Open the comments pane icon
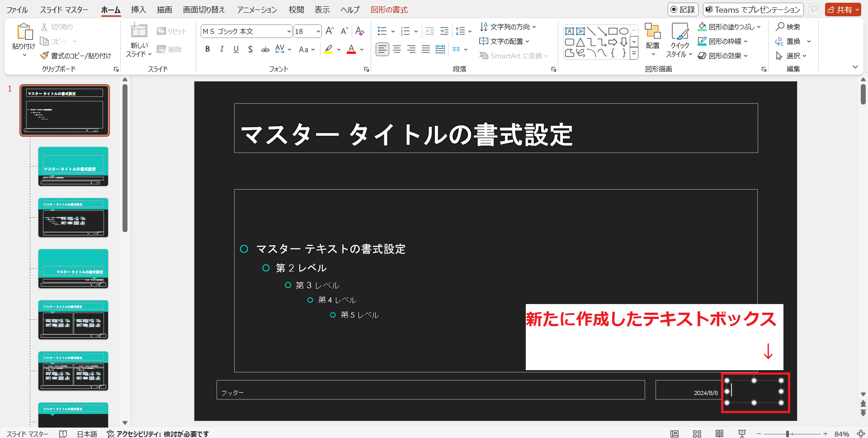Viewport: 868px width, 438px height. click(814, 10)
